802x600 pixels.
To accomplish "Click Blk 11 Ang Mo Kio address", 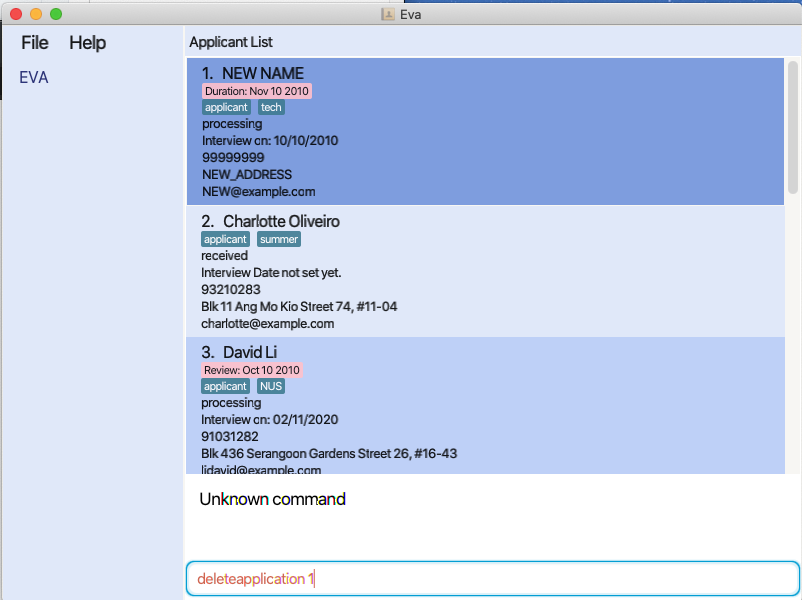I will tap(299, 306).
